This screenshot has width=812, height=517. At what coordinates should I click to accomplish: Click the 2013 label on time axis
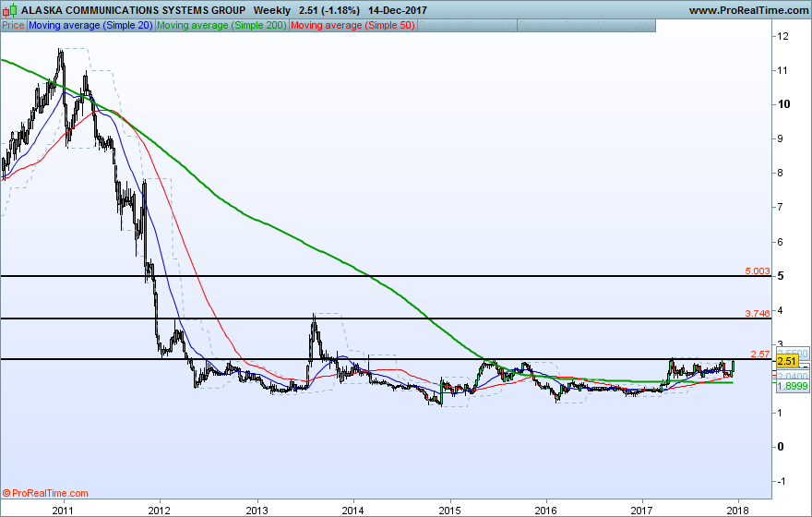point(257,511)
